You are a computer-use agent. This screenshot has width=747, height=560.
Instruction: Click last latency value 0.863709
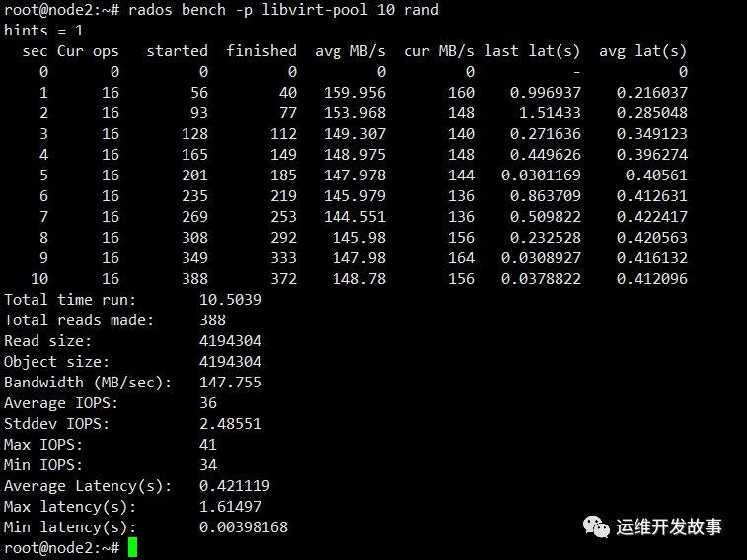point(546,196)
